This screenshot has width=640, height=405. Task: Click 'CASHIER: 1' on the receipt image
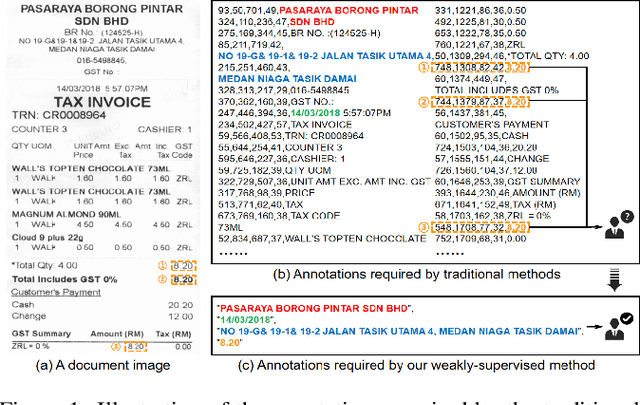click(x=164, y=129)
